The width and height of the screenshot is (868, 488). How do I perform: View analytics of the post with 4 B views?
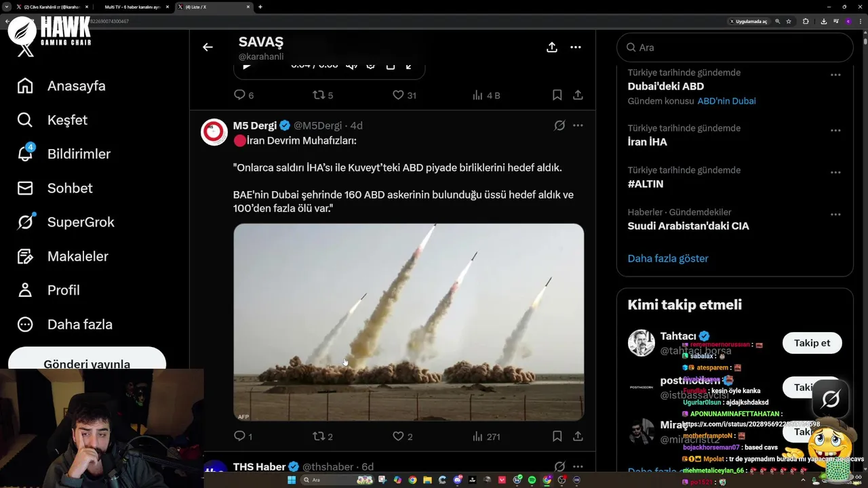(486, 96)
